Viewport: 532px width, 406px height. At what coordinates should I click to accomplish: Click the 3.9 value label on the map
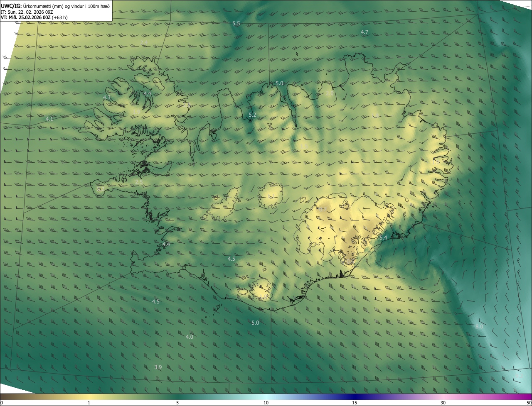(x=158, y=367)
